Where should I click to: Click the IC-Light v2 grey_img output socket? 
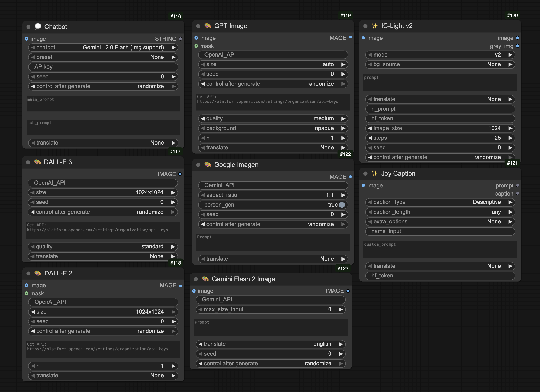click(517, 46)
